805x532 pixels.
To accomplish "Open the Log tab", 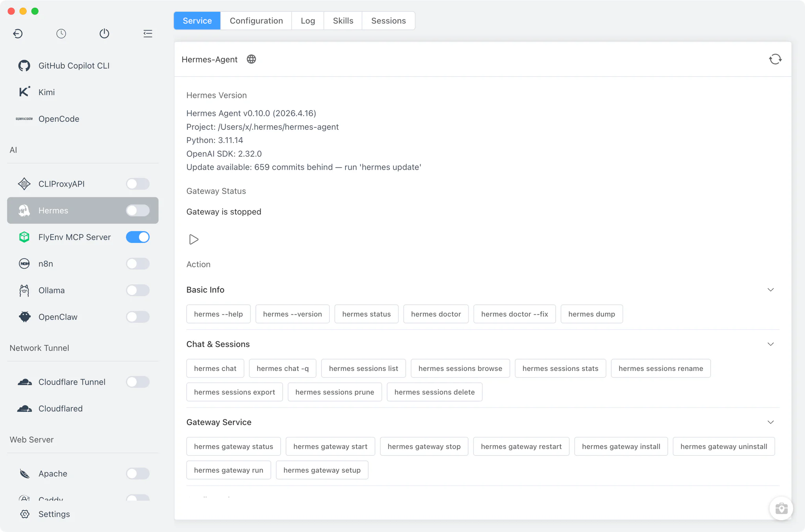I will pyautogui.click(x=308, y=21).
